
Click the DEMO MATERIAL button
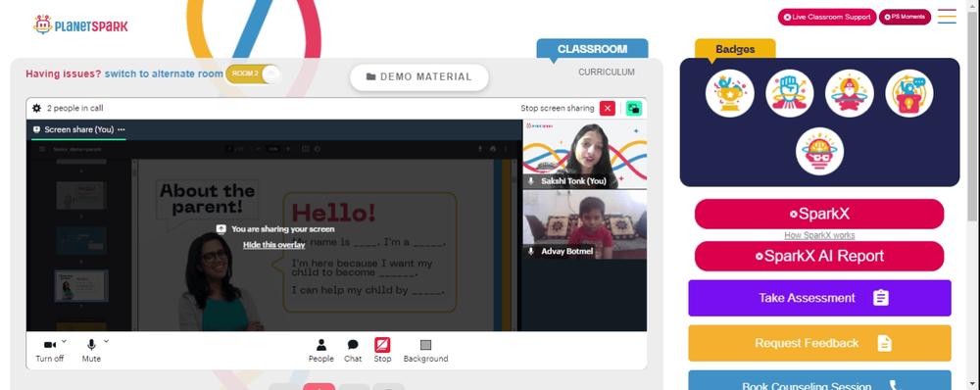click(x=418, y=76)
